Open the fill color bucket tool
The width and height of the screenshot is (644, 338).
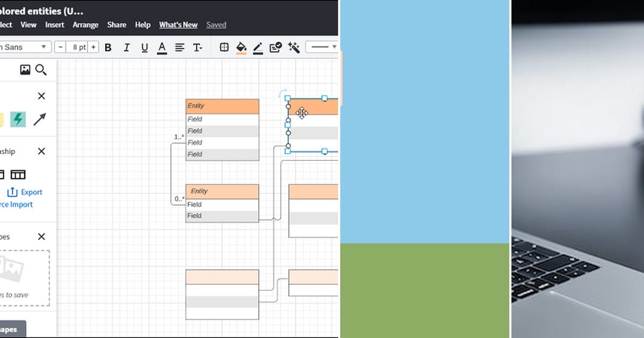241,48
